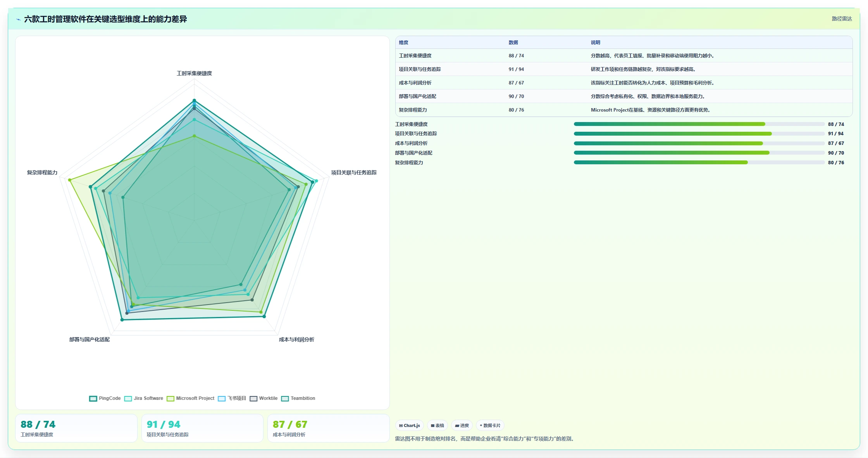Click the 六款工时管理软件 page title
868x458 pixels.
[x=105, y=19]
